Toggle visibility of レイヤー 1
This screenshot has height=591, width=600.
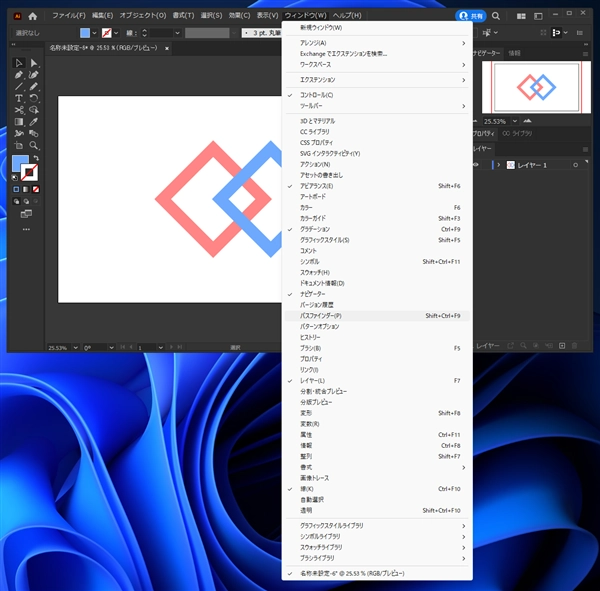pyautogui.click(x=476, y=165)
